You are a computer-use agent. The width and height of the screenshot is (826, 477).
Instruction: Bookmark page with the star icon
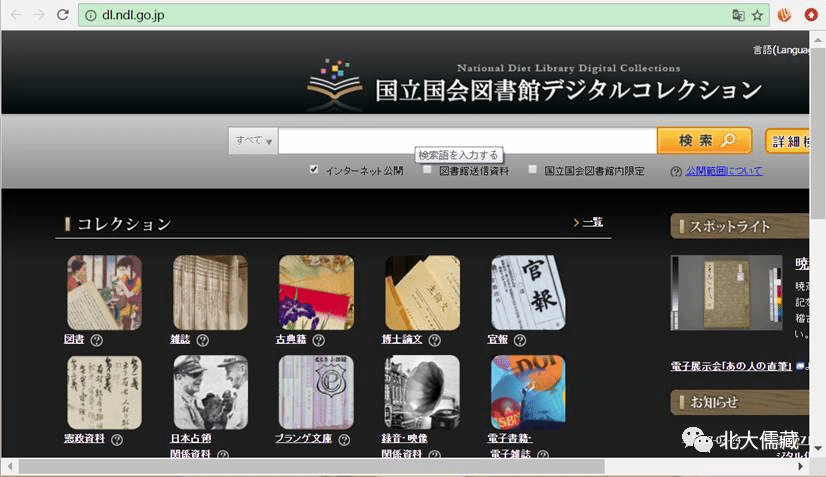[757, 15]
